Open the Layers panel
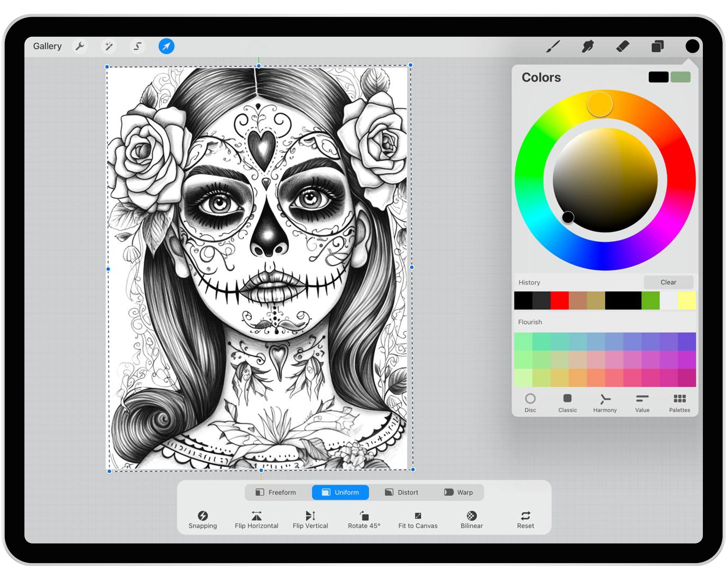 click(x=657, y=46)
